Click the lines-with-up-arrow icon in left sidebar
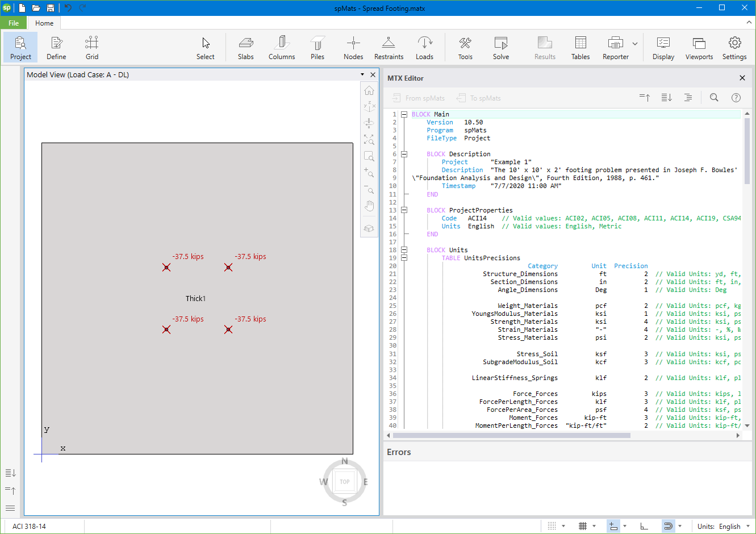Image resolution: width=756 pixels, height=534 pixels. pos(11,490)
